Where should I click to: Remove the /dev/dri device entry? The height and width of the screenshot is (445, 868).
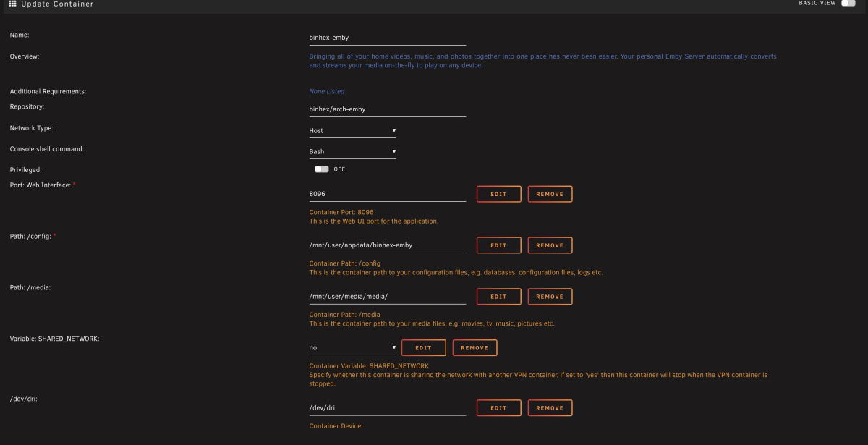[x=550, y=407]
